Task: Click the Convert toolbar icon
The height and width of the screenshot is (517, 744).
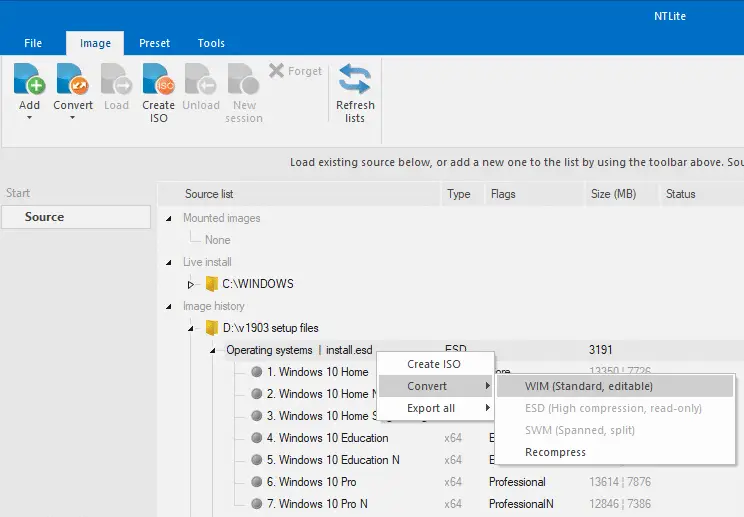Action: [73, 79]
